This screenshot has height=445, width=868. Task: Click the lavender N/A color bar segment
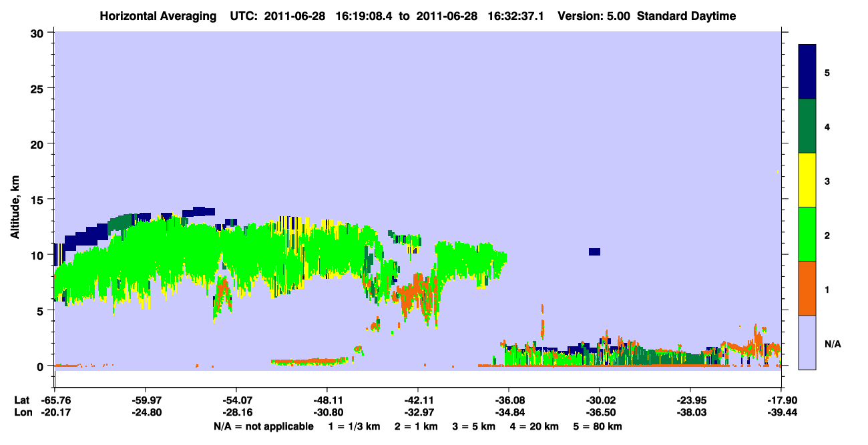(x=807, y=342)
